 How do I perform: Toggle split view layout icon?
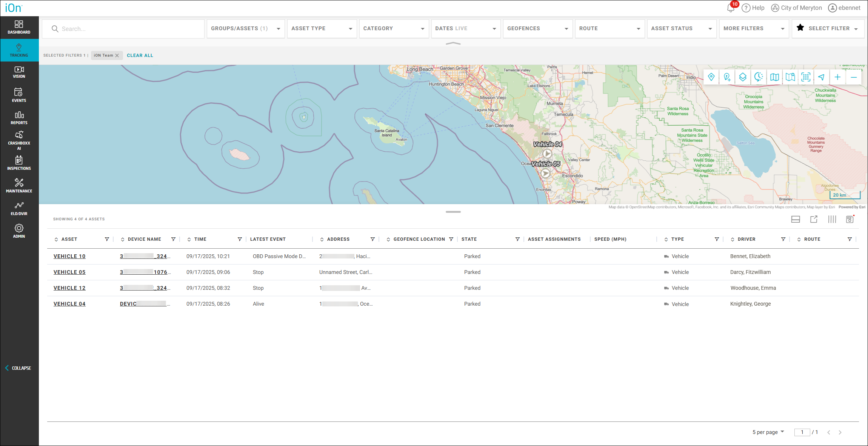click(796, 219)
